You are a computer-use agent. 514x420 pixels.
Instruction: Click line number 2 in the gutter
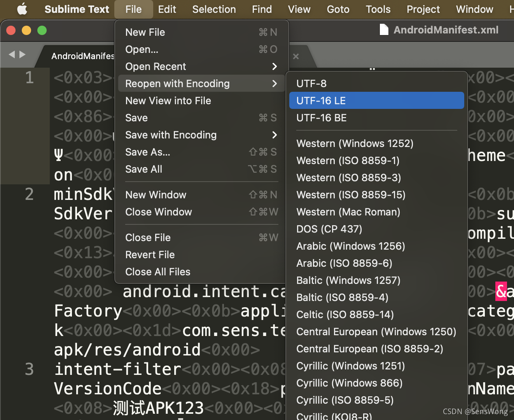(x=29, y=194)
